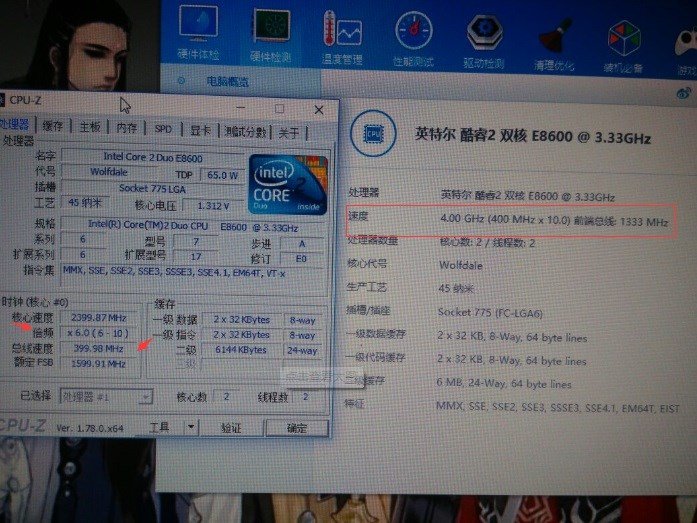The height and width of the screenshot is (523, 697).
Task: Open 装机必备 cube icon
Action: 624,46
